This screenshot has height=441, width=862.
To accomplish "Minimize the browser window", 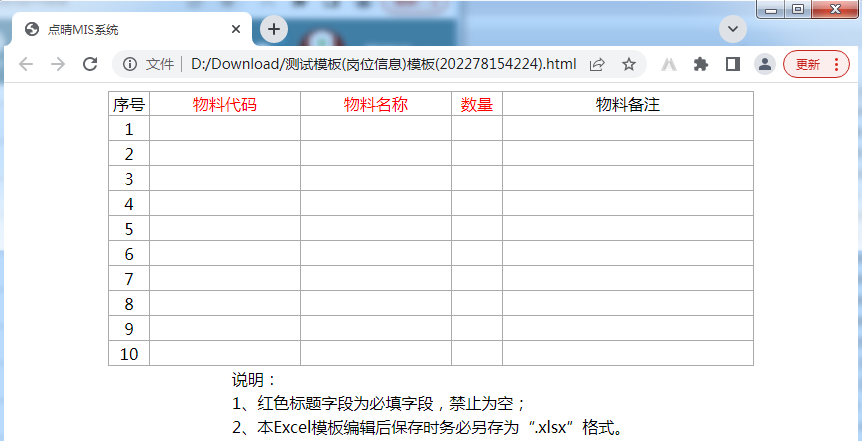I will (x=771, y=9).
